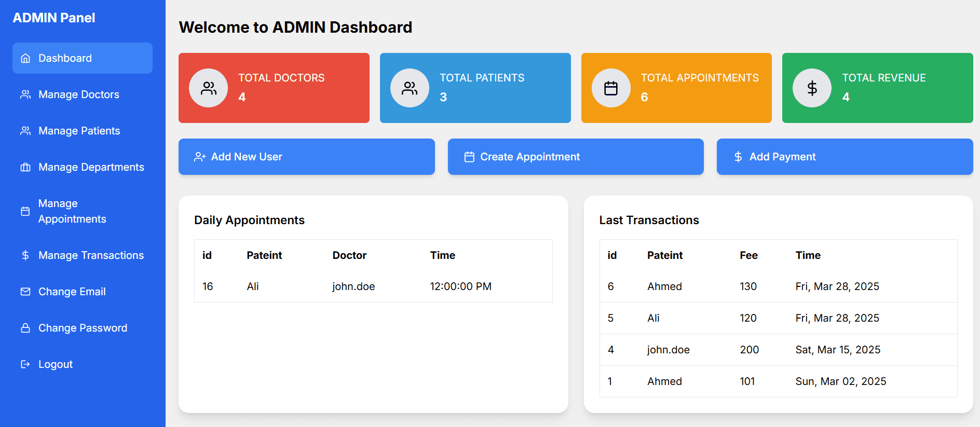The width and height of the screenshot is (980, 427).
Task: Click the Total Revenue dollar icon
Action: pos(812,88)
